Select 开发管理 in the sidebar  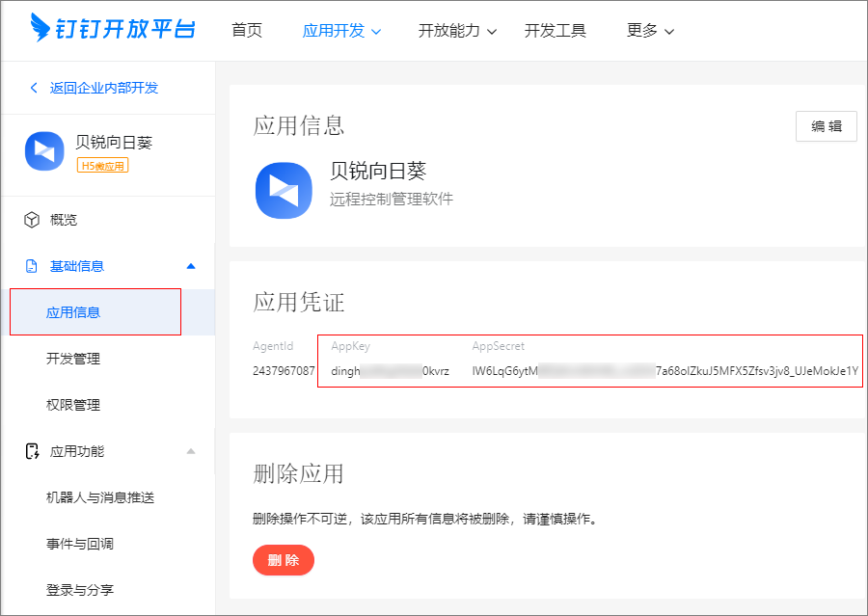73,359
